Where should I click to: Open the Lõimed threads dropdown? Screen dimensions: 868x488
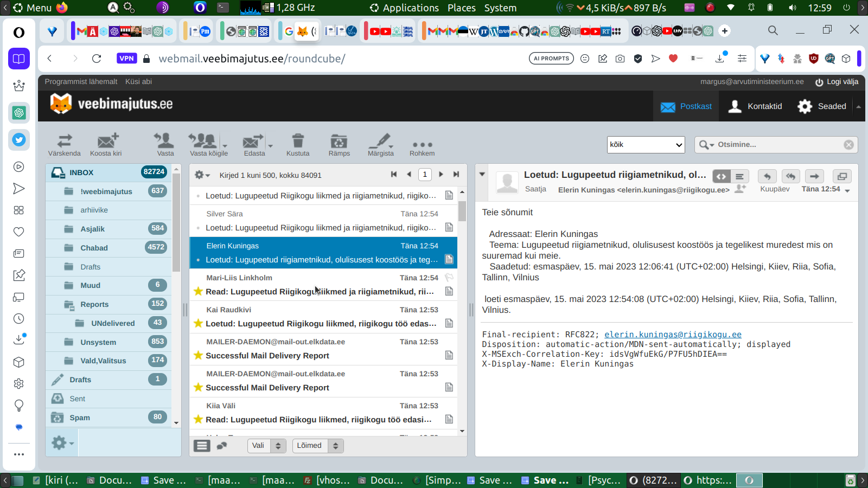pyautogui.click(x=318, y=446)
